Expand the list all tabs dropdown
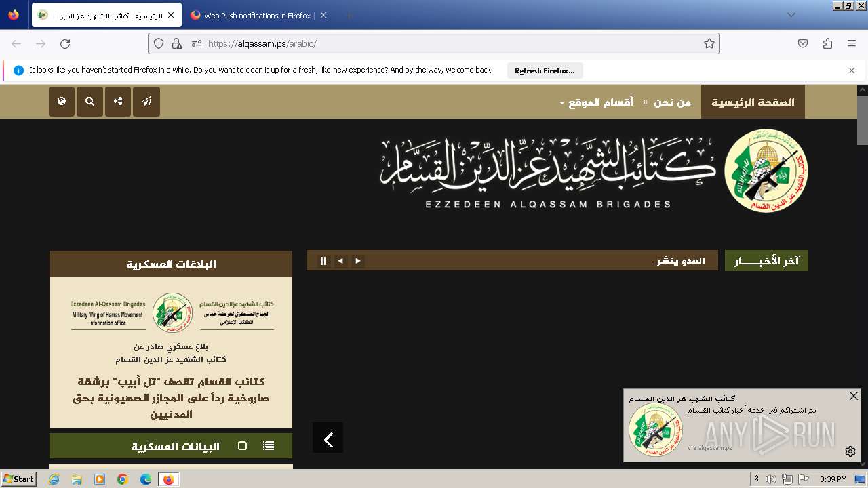Screen dimensions: 868x488 click(x=791, y=15)
